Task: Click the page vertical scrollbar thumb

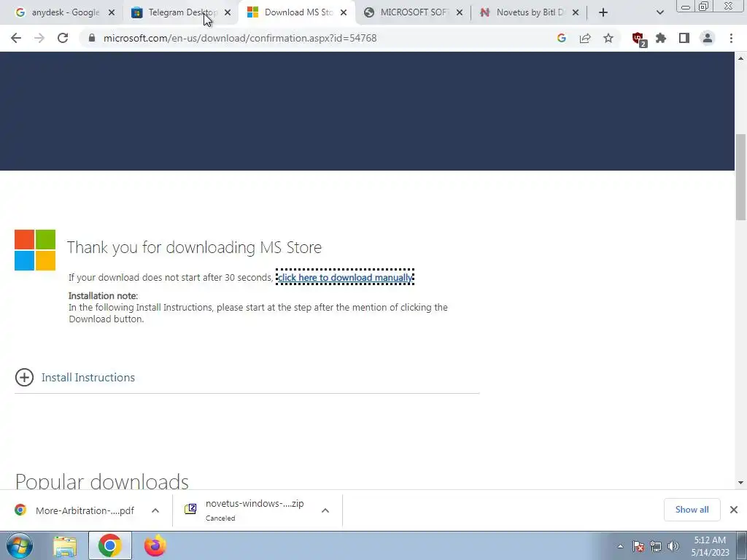Action: pos(741,176)
